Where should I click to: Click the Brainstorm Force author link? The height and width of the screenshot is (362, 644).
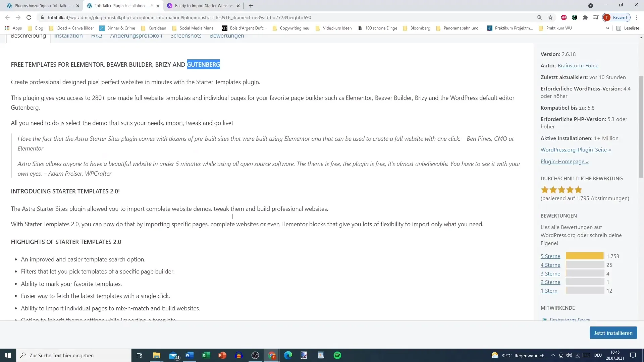point(578,65)
